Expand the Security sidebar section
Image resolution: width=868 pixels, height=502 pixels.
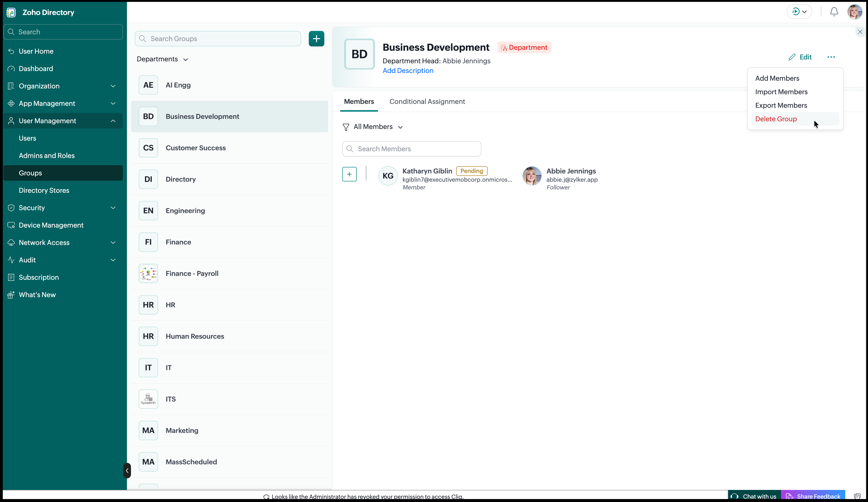pos(63,208)
